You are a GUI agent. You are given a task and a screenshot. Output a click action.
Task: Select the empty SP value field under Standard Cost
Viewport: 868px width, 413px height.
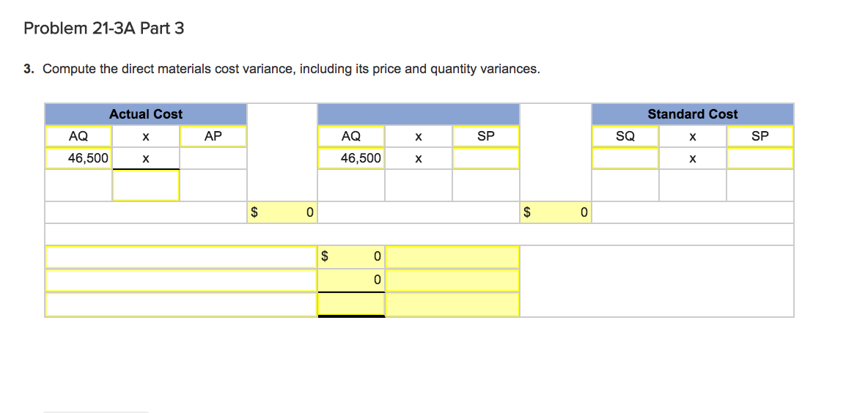pos(760,158)
